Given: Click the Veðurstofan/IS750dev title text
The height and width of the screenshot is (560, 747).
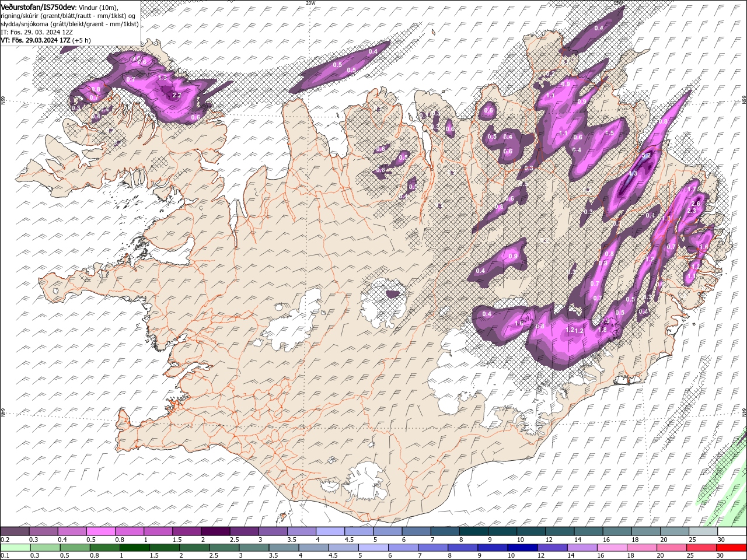Looking at the screenshot, I should [38, 6].
